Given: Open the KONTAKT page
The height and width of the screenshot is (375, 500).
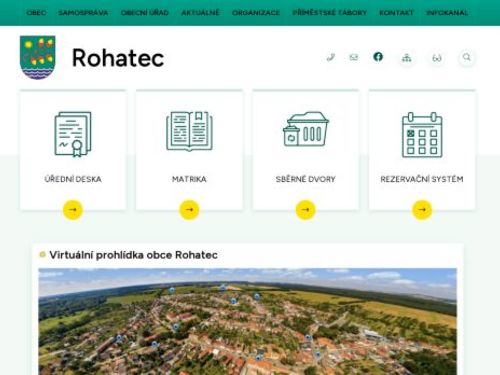Looking at the screenshot, I should (x=396, y=13).
